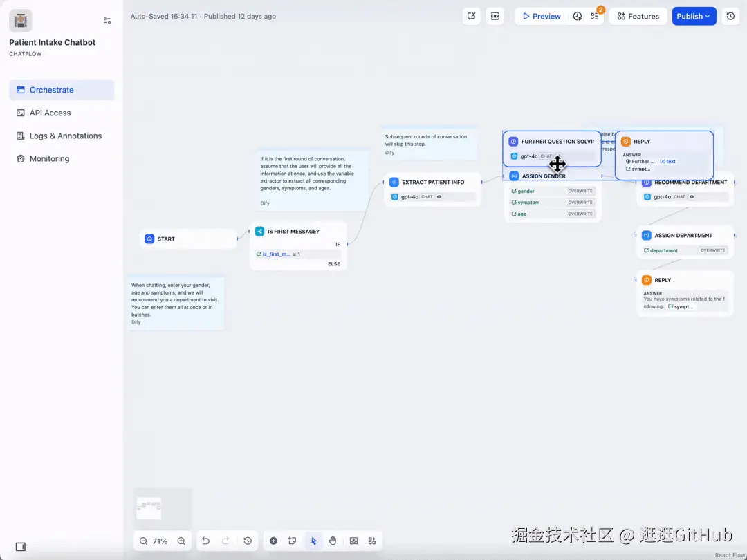Open environment variables via the ENV icon
Viewport: 747px width, 560px height.
[x=495, y=15]
